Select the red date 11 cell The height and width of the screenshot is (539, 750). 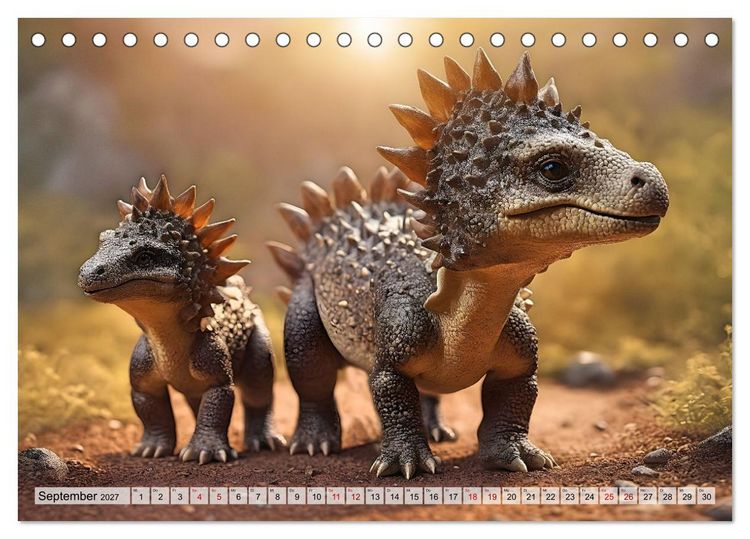(x=336, y=496)
